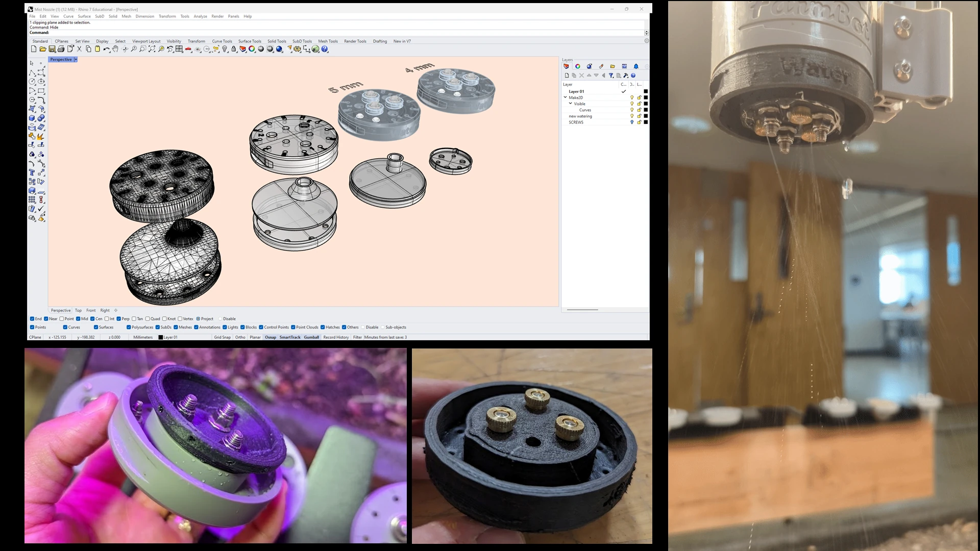Viewport: 980px width, 551px height.
Task: Click the red car Set View icon
Action: click(x=188, y=49)
